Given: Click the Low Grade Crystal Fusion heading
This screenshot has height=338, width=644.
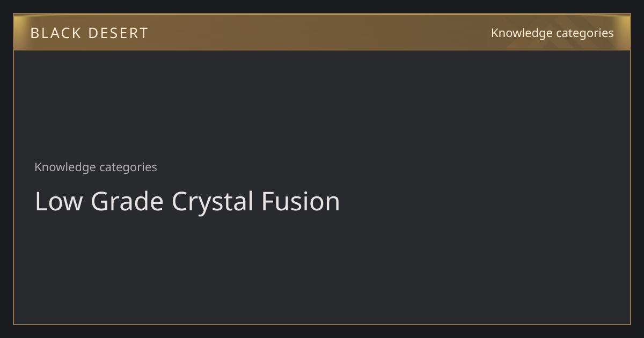Looking at the screenshot, I should 187,202.
